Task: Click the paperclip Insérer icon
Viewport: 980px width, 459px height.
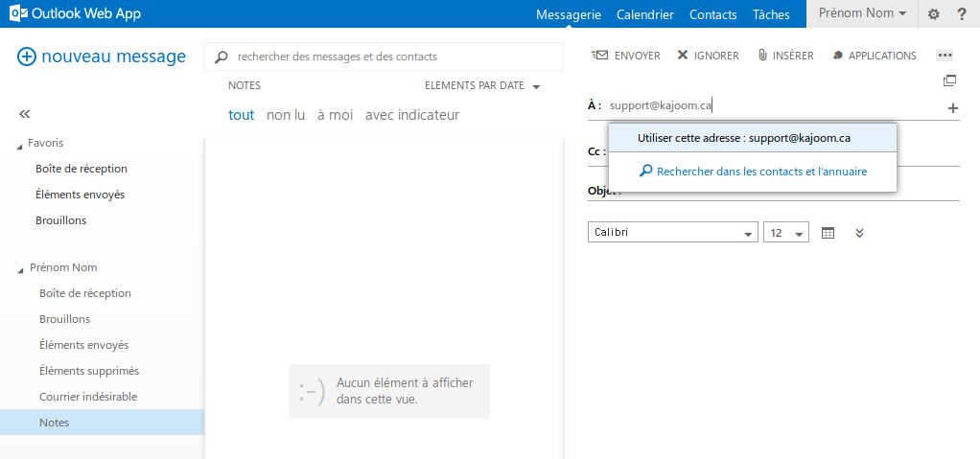Action: (x=762, y=56)
